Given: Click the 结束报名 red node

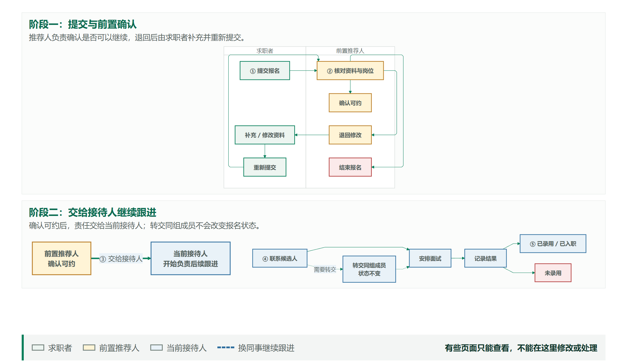Looking at the screenshot, I should pos(350,167).
